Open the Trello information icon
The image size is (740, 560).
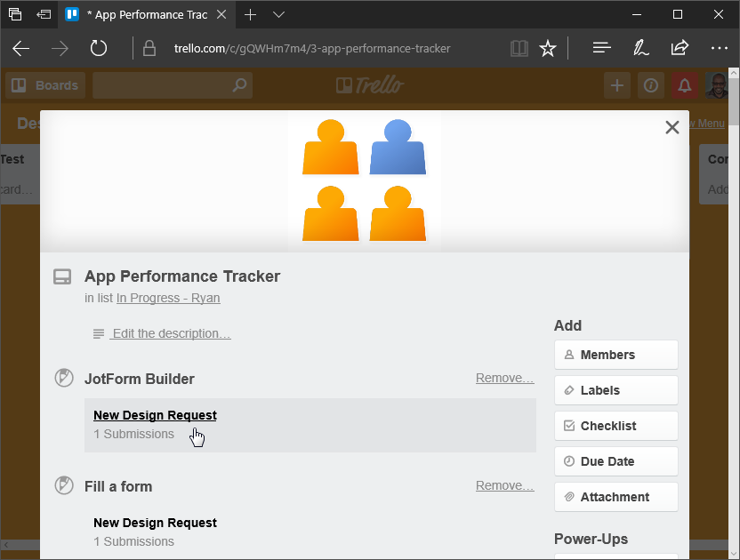pos(650,85)
